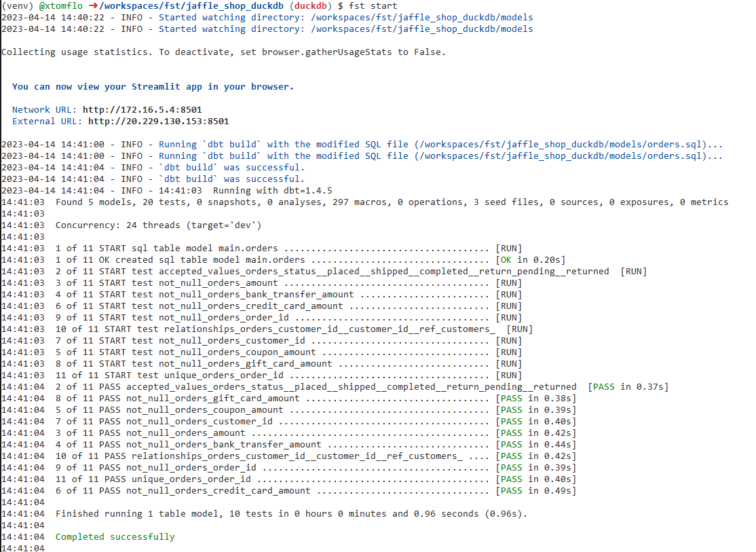Click 'Found 5 models, 20 tests' line
This screenshot has width=756, height=552.
coord(392,202)
